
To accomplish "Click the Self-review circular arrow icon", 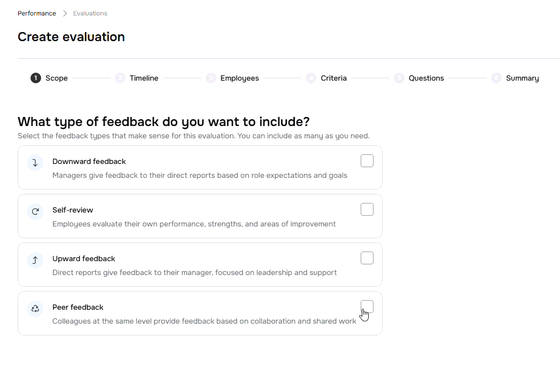I will coord(35,211).
